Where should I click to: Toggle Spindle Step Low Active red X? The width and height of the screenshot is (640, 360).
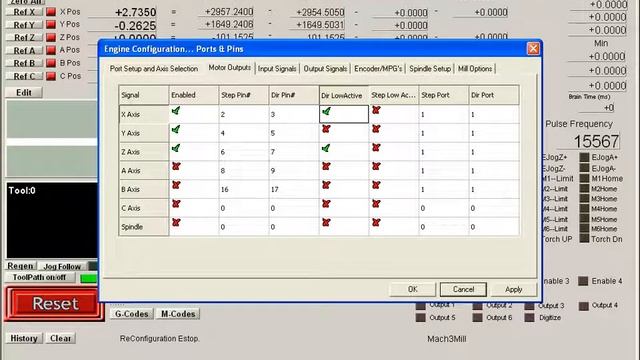(x=376, y=222)
